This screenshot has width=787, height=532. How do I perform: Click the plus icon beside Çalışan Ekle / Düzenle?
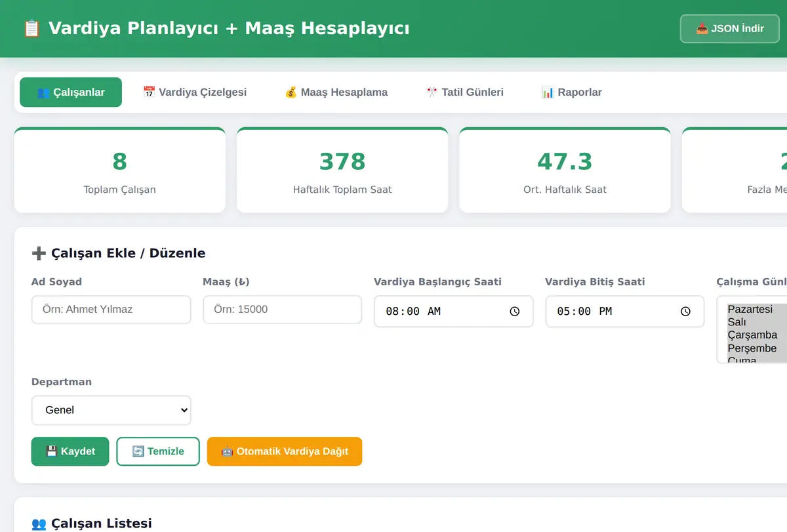pyautogui.click(x=39, y=253)
